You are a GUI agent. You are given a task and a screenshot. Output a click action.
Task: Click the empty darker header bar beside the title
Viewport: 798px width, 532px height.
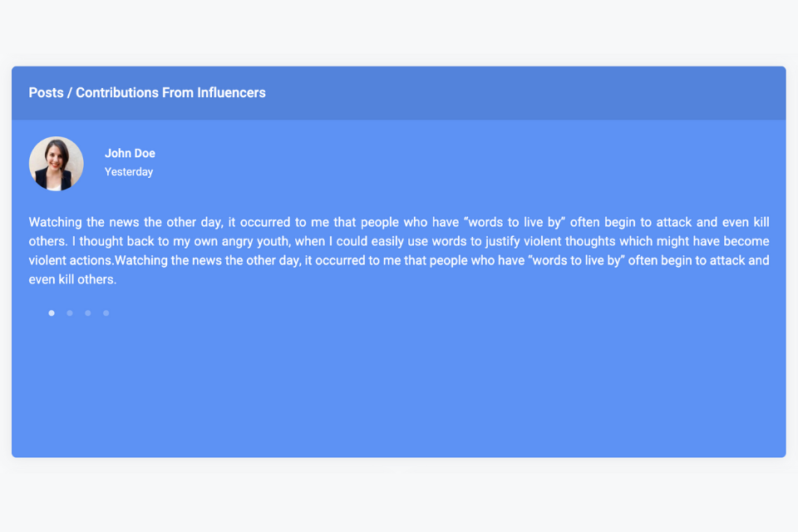[x=525, y=93]
